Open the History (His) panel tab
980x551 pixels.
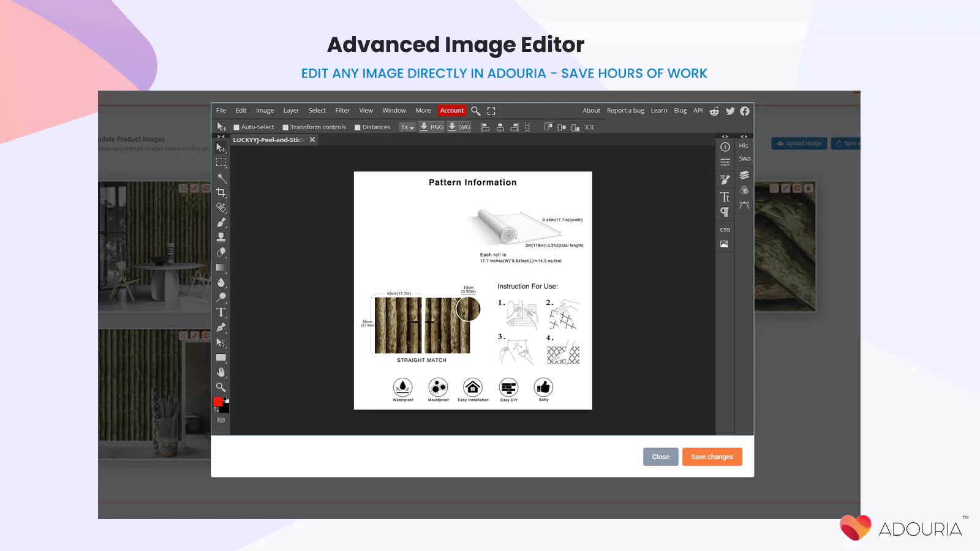point(744,146)
